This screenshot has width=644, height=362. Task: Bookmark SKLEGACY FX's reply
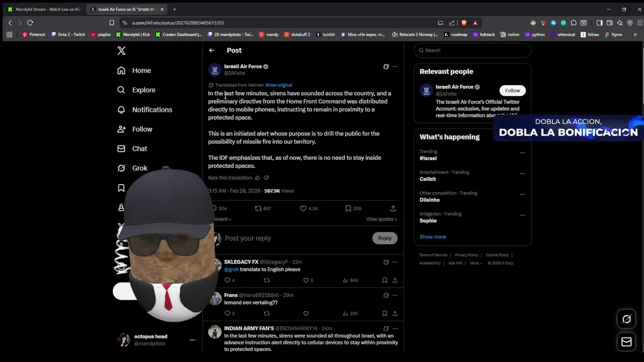385,280
